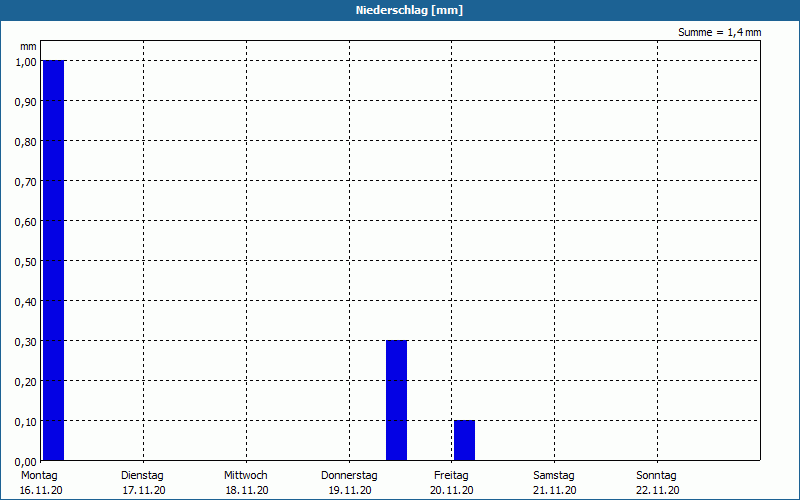Select the Donnerstag 19.11.20 axis label
This screenshot has width=800, height=500.
[x=349, y=483]
